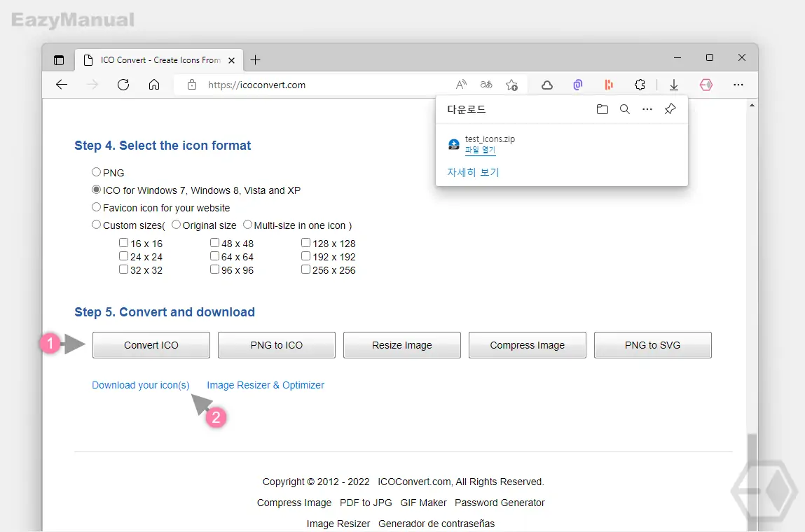Click the Compress Image button
Image resolution: width=805 pixels, height=532 pixels.
tap(528, 345)
